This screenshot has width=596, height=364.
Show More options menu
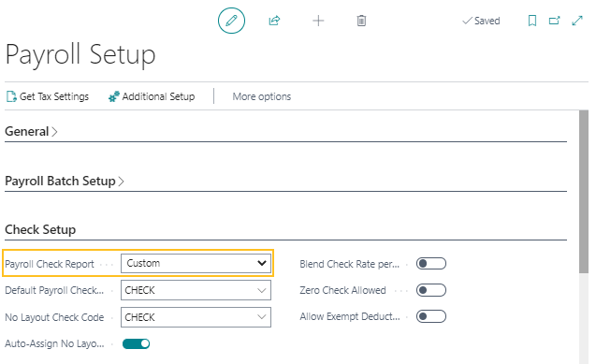click(262, 96)
